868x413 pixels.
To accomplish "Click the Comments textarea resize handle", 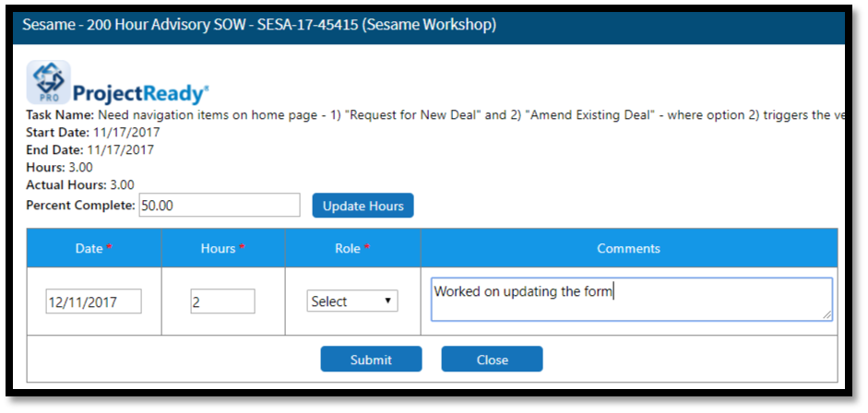I will click(826, 315).
